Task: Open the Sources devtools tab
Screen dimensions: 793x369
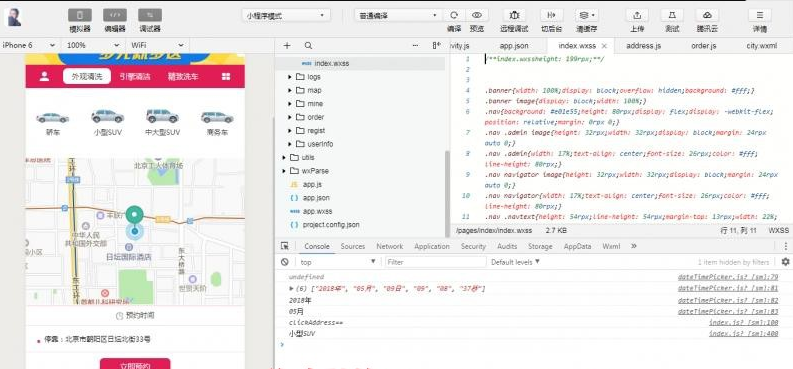Action: click(x=353, y=246)
